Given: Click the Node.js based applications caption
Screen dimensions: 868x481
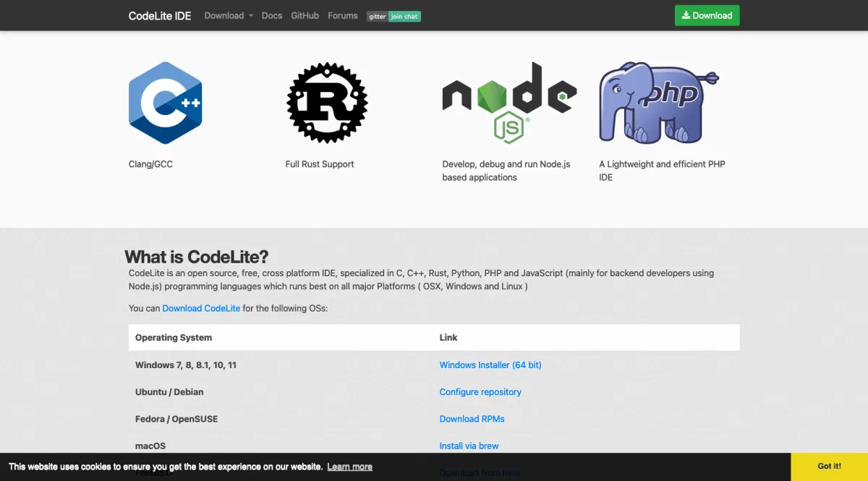Looking at the screenshot, I should click(x=506, y=171).
